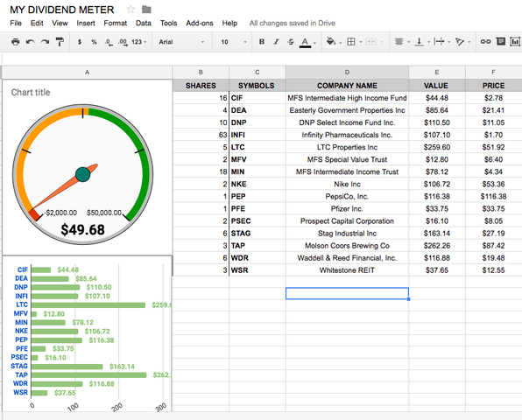Increase decimal places
The width and height of the screenshot is (522, 420).
123,42
